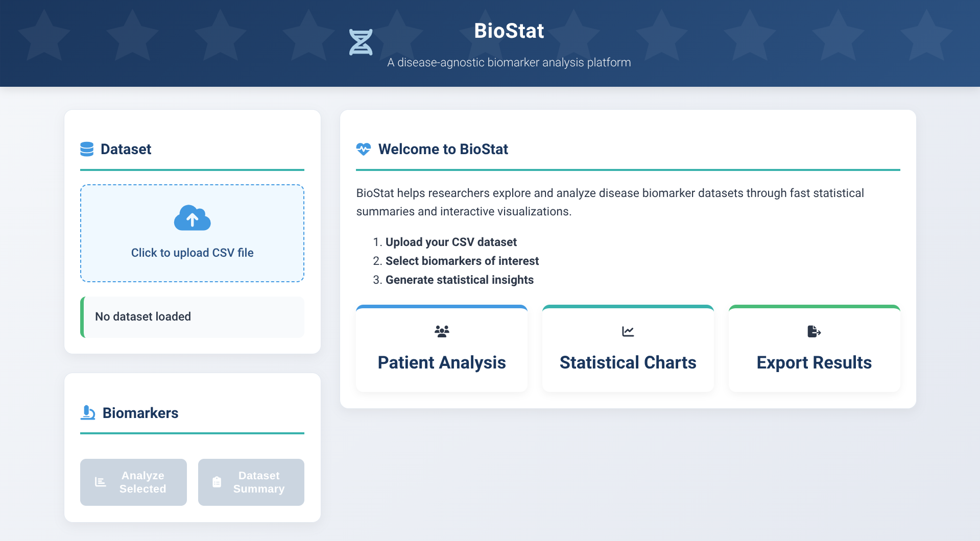Click the 'Click to upload CSV file' text
The width and height of the screenshot is (980, 541).
pyautogui.click(x=192, y=253)
